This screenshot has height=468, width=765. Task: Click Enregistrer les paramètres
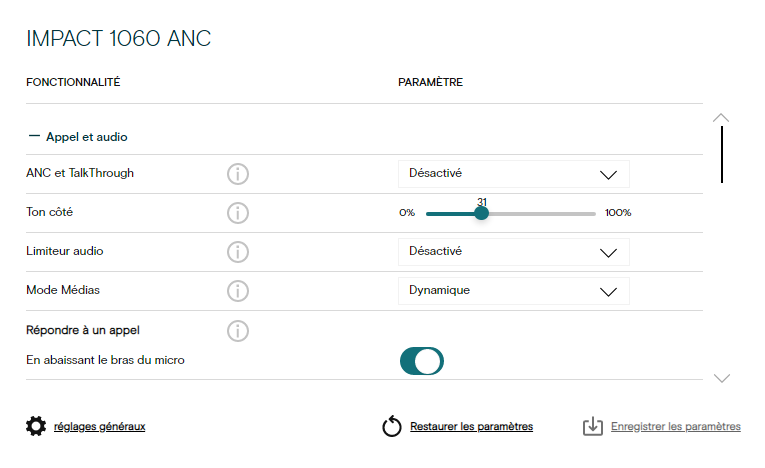click(676, 427)
